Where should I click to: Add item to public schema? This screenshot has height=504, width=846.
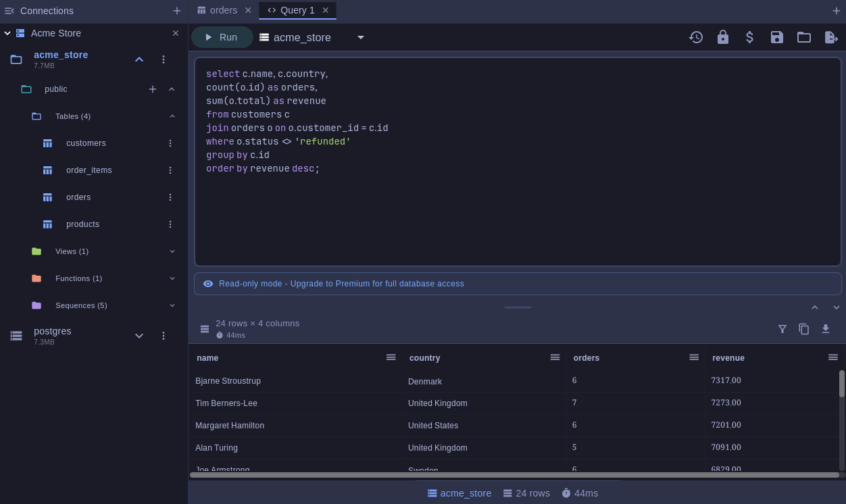(x=153, y=89)
